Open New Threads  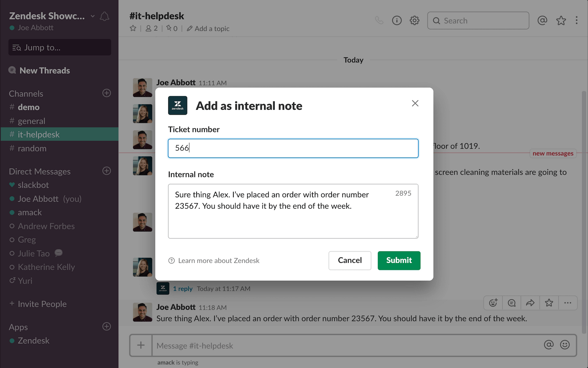tap(45, 70)
